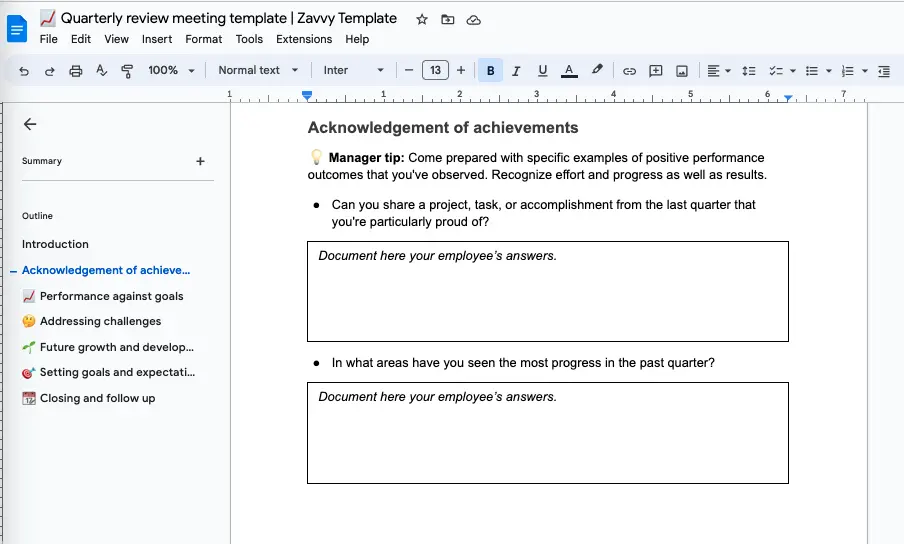Jump to Closing and follow up section
This screenshot has height=544, width=904.
point(89,398)
